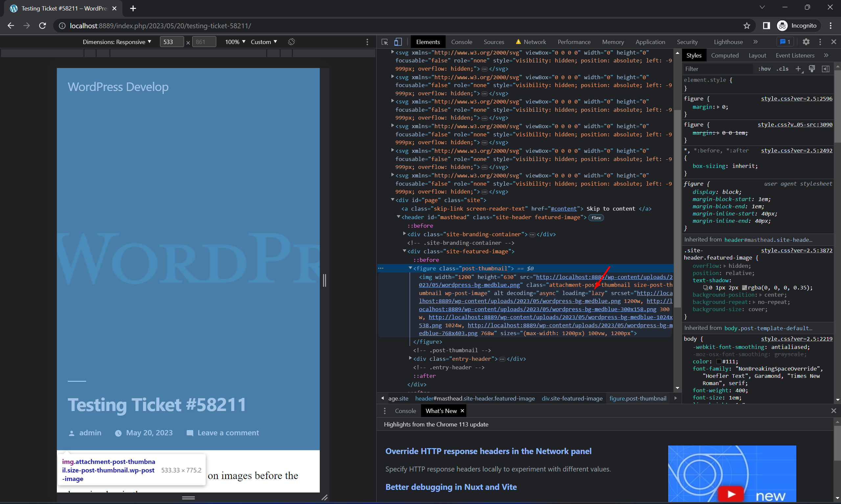The image size is (841, 504).
Task: Click the Filter styles input
Action: coord(718,69)
